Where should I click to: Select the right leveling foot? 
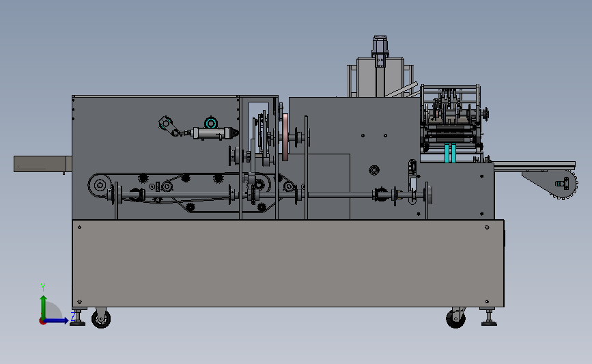point(489,317)
